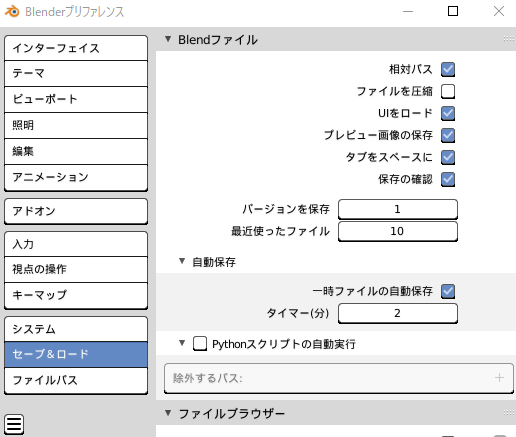Open the hamburger preferences menu
The width and height of the screenshot is (516, 437).
click(14, 424)
